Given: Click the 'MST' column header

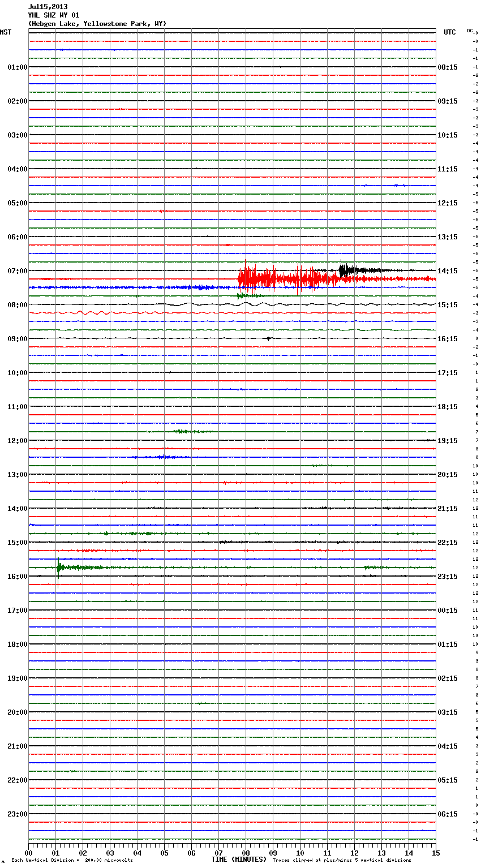Looking at the screenshot, I should [x=6, y=32].
